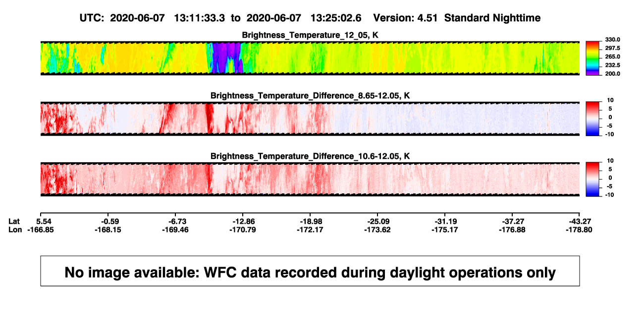644x330 pixels.
Task: Click the Brightness_Temperature_Difference_10.6-12.05 title
Action: (x=310, y=156)
